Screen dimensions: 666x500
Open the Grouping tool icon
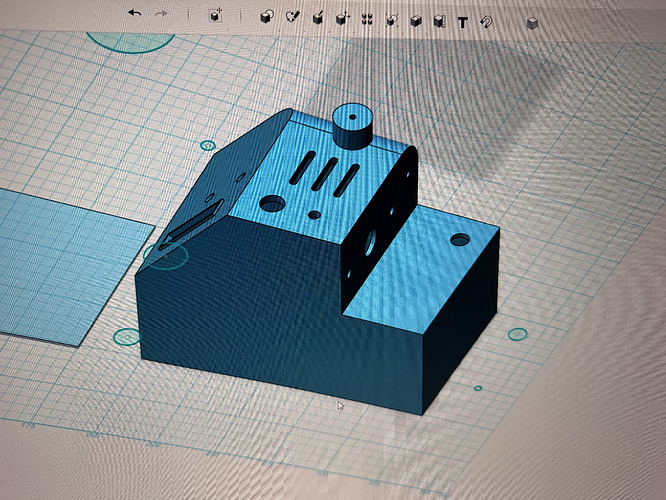point(391,20)
